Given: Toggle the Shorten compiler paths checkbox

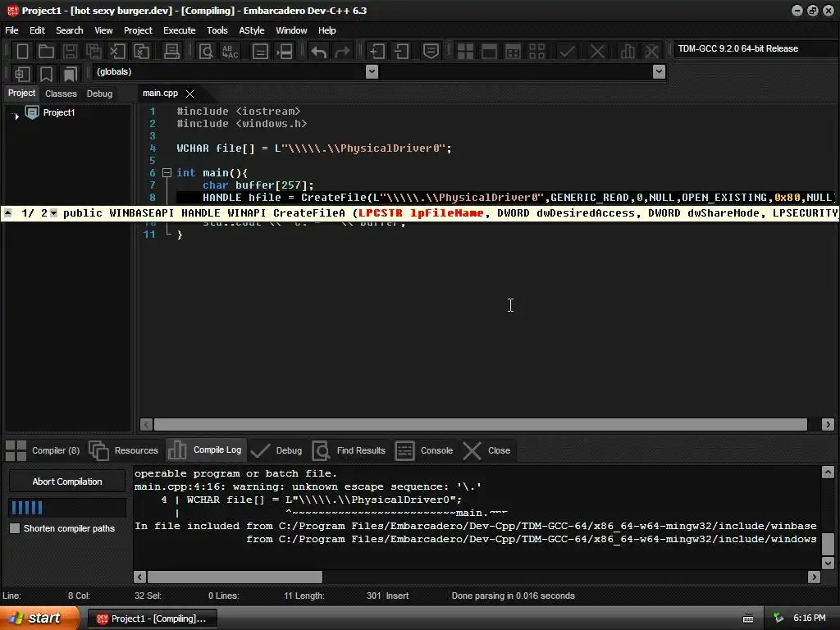Looking at the screenshot, I should (x=15, y=528).
